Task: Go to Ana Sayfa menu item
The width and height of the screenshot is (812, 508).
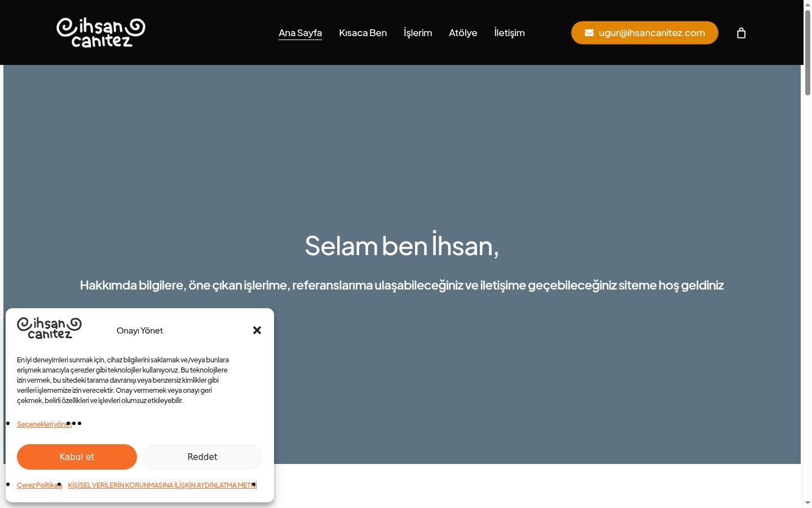Action: pyautogui.click(x=300, y=33)
